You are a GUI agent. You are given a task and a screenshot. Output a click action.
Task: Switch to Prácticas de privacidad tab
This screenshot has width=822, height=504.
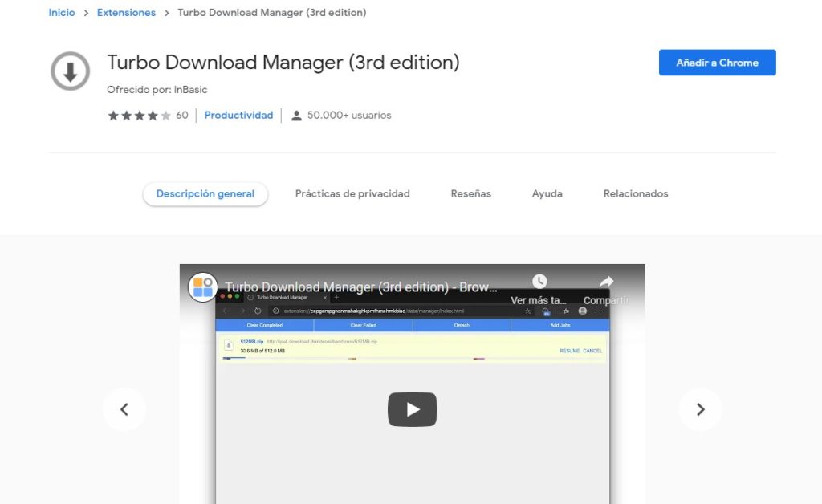tap(352, 193)
